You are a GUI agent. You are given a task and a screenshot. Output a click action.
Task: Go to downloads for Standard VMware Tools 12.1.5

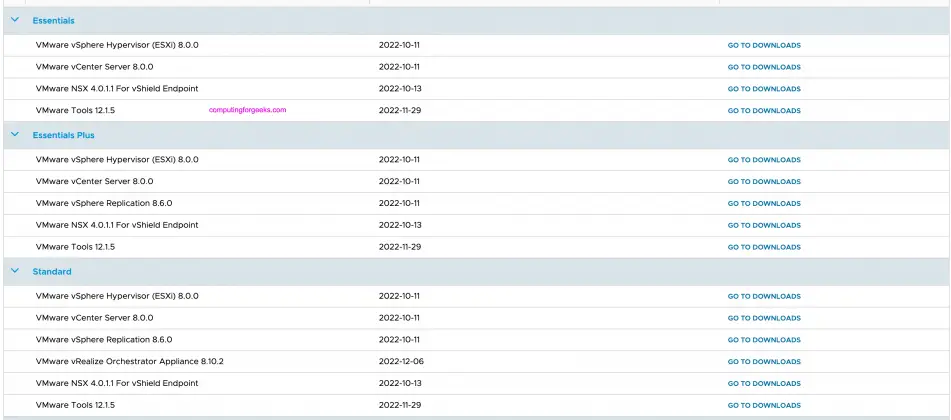[x=763, y=406]
